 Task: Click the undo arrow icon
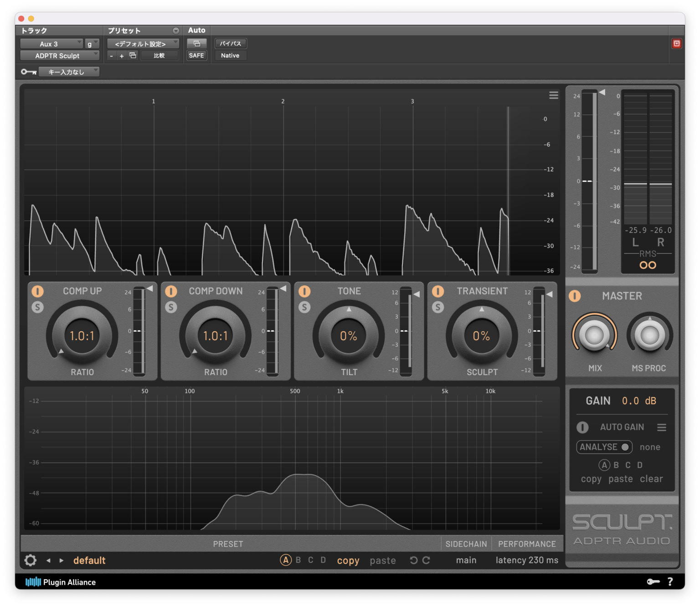(413, 561)
